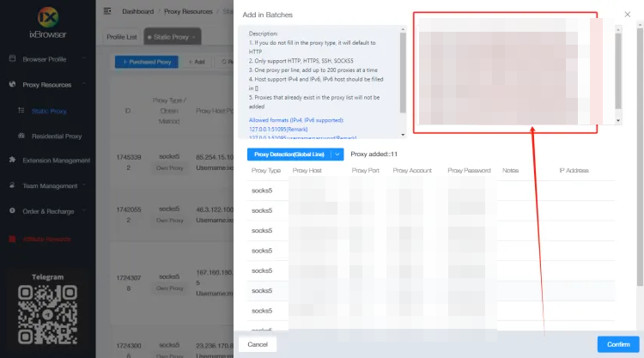Image resolution: width=644 pixels, height=358 pixels.
Task: Click the Extension Management puzzle icon
Action: point(12,160)
